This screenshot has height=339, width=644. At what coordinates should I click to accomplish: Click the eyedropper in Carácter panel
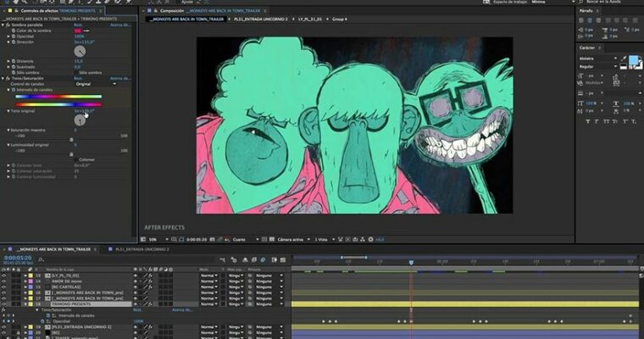pos(625,58)
